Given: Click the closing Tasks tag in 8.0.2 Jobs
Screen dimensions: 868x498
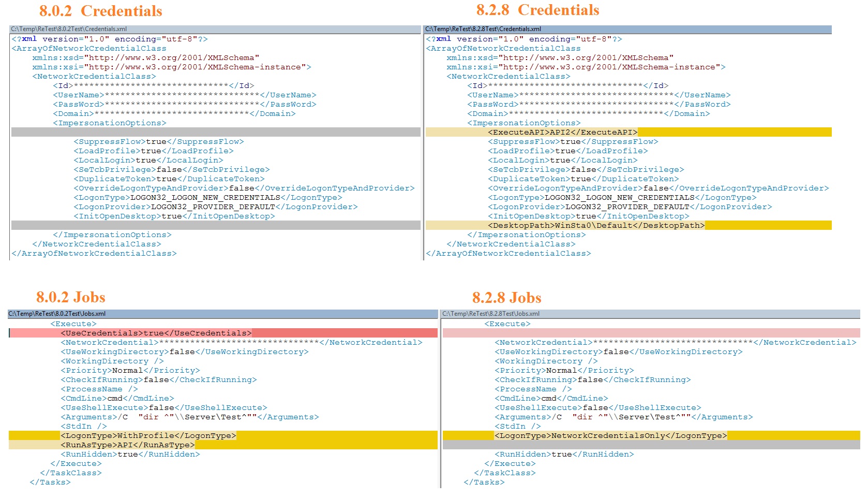Looking at the screenshot, I should pos(50,482).
